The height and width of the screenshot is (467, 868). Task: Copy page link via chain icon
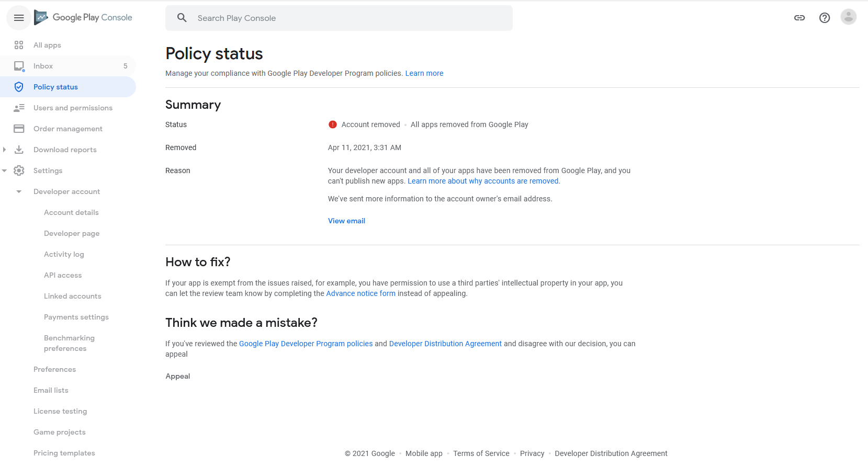(799, 18)
